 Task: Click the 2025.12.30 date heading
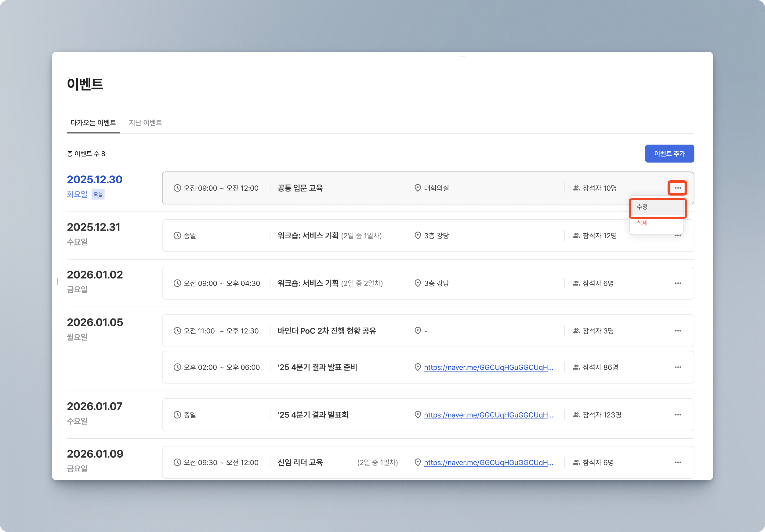(95, 179)
